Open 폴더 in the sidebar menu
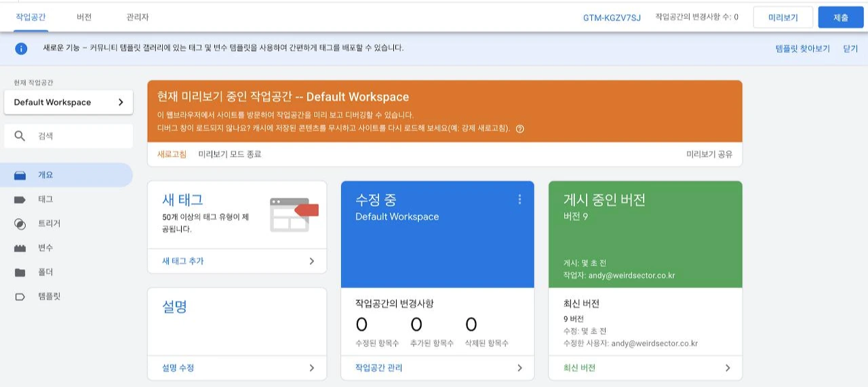Screen dimensions: 868x387 tap(66, 272)
